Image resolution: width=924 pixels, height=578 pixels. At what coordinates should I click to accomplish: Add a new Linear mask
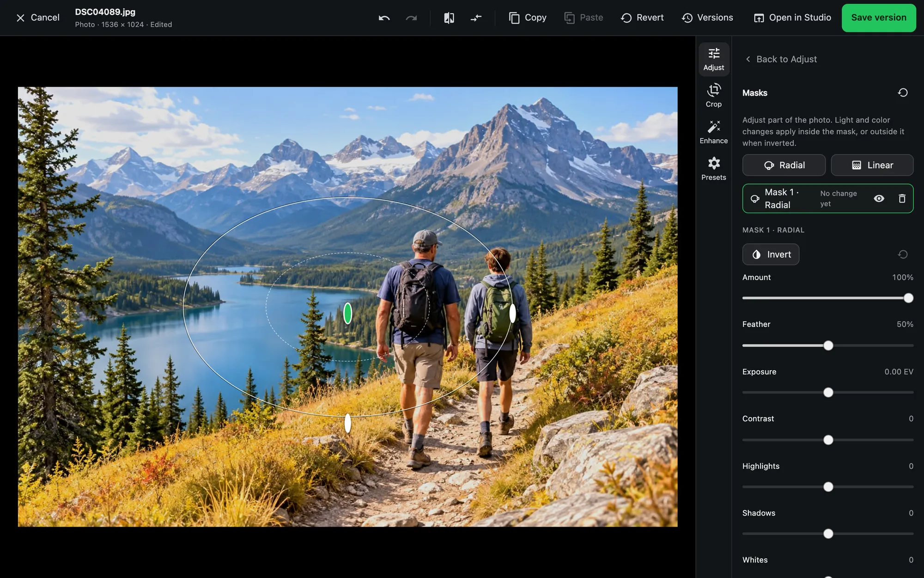pos(872,165)
